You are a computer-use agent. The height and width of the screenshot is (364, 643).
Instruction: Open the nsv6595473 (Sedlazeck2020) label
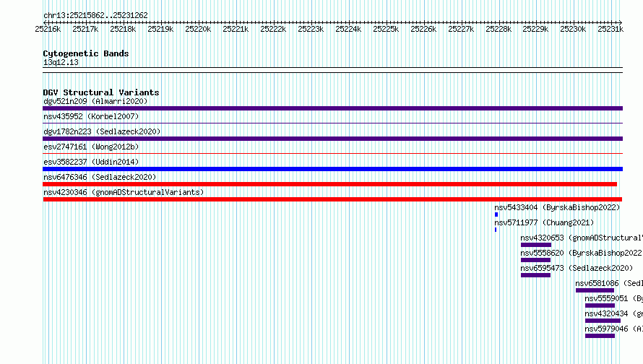point(577,268)
